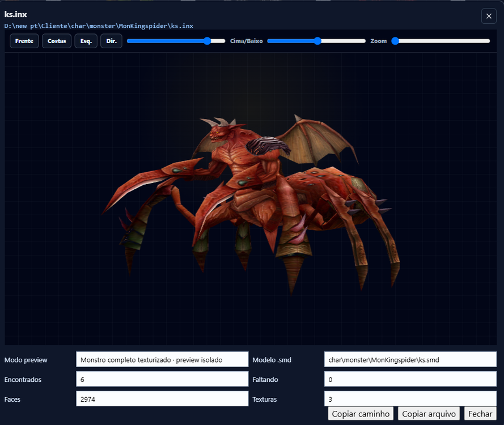This screenshot has width=504, height=425.
Task: Click the Fechar button
Action: (x=480, y=414)
